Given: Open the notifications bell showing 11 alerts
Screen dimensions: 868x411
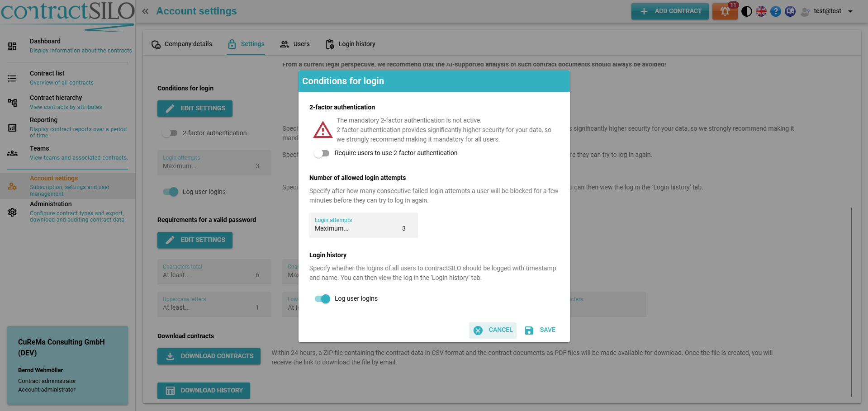Looking at the screenshot, I should (724, 11).
